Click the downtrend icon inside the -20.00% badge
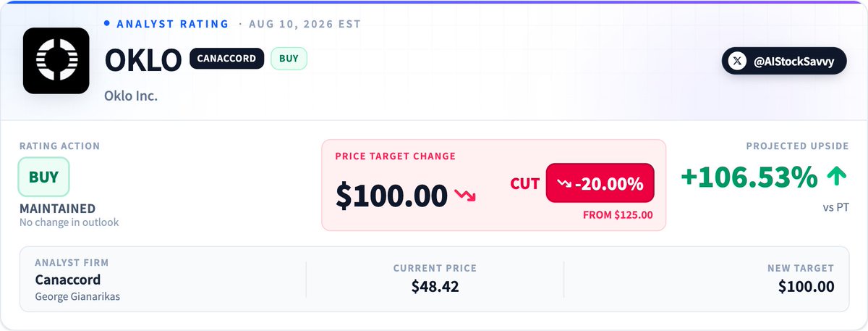The width and height of the screenshot is (868, 331). point(566,184)
